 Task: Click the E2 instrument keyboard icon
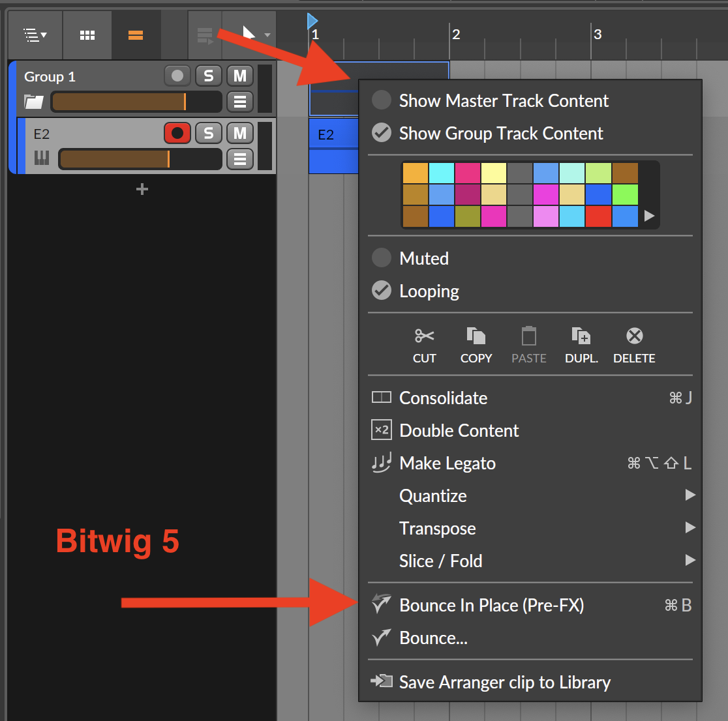(x=42, y=158)
